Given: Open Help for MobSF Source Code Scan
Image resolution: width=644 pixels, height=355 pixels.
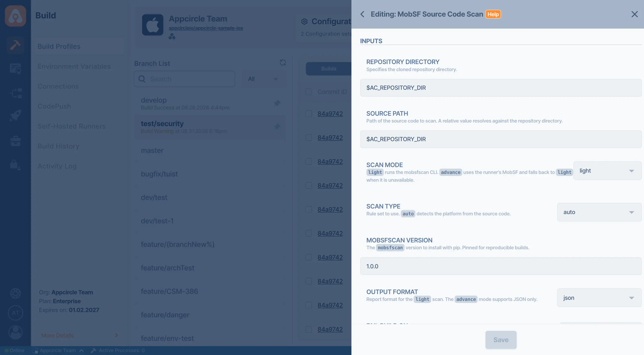Looking at the screenshot, I should pyautogui.click(x=493, y=14).
